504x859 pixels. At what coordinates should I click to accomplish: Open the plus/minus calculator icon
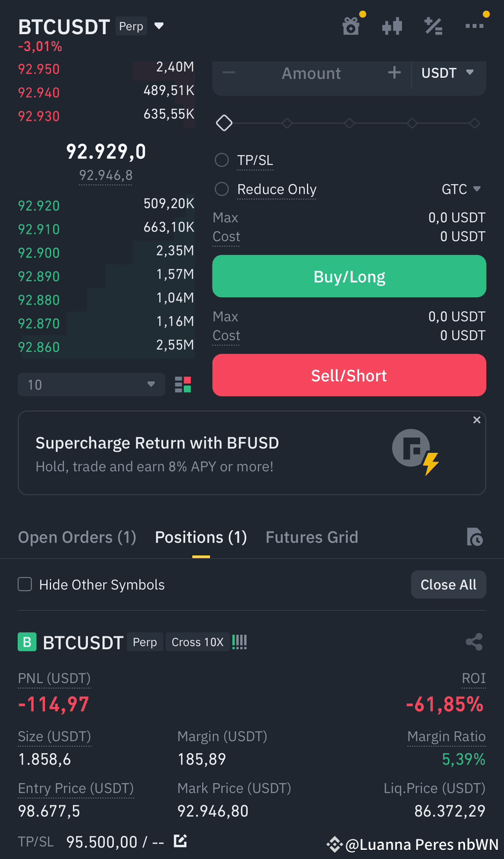point(433,26)
